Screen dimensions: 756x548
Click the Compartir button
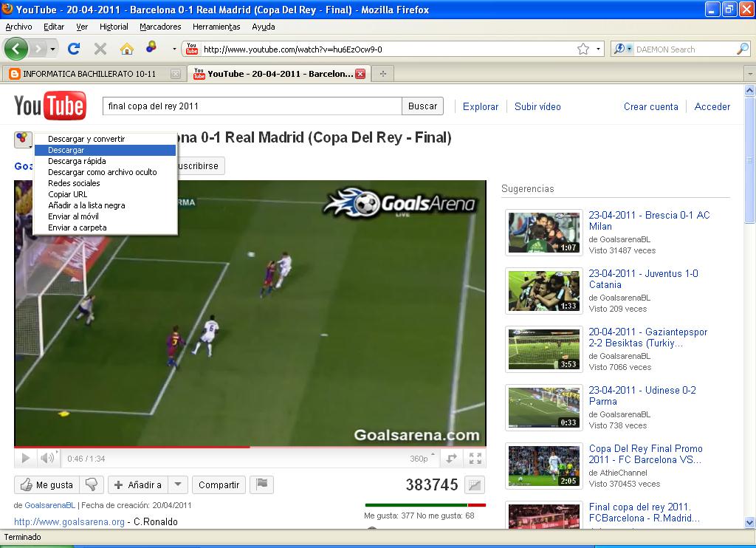click(219, 484)
